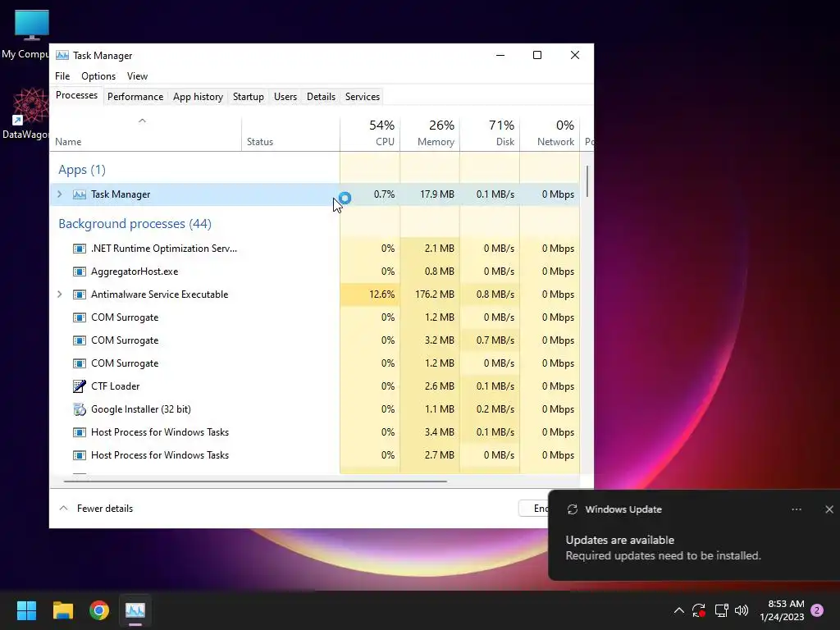Click the Windows Update notification refresh icon
The width and height of the screenshot is (840, 630).
tap(572, 509)
